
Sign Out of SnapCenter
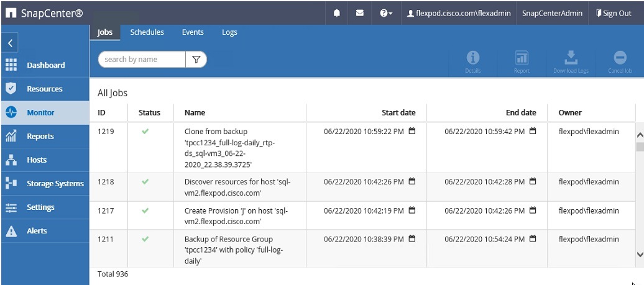(x=614, y=13)
